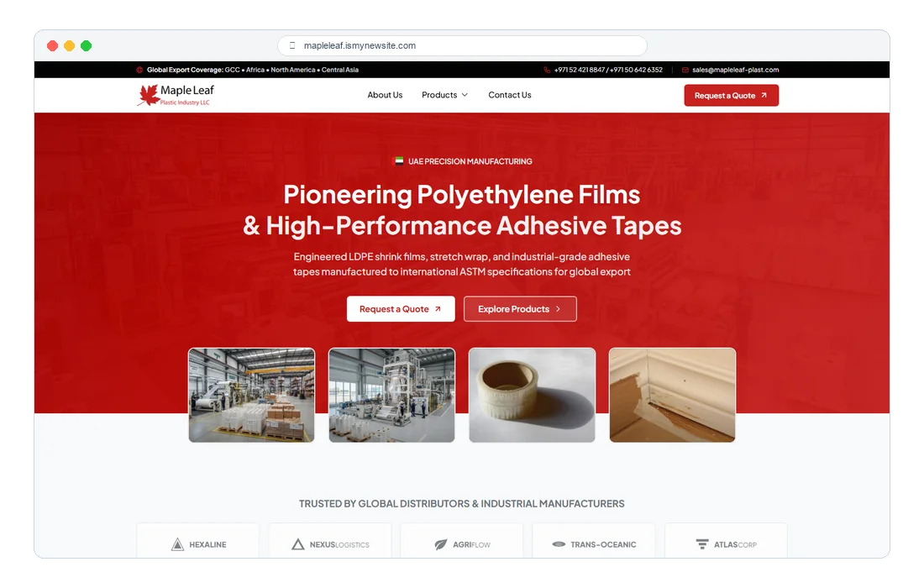Click the HEXALINE logo card
Viewport: 924px width, 588px height.
pos(198,541)
